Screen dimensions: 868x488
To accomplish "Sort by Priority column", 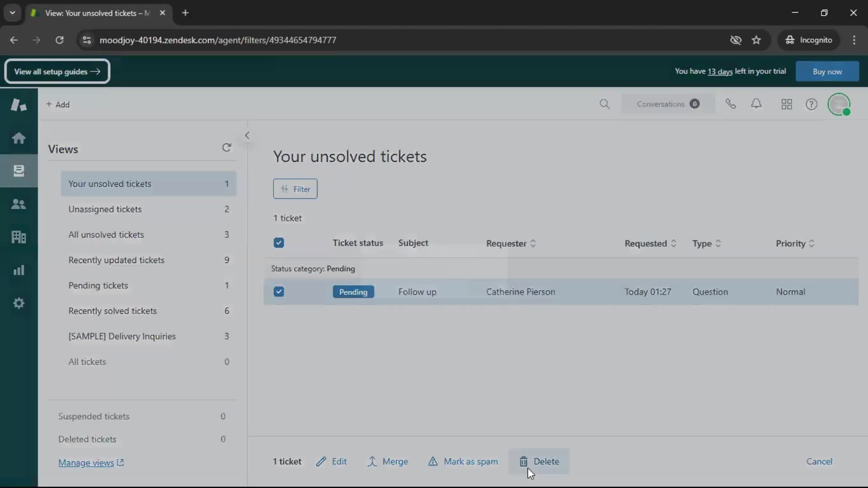I will point(795,244).
